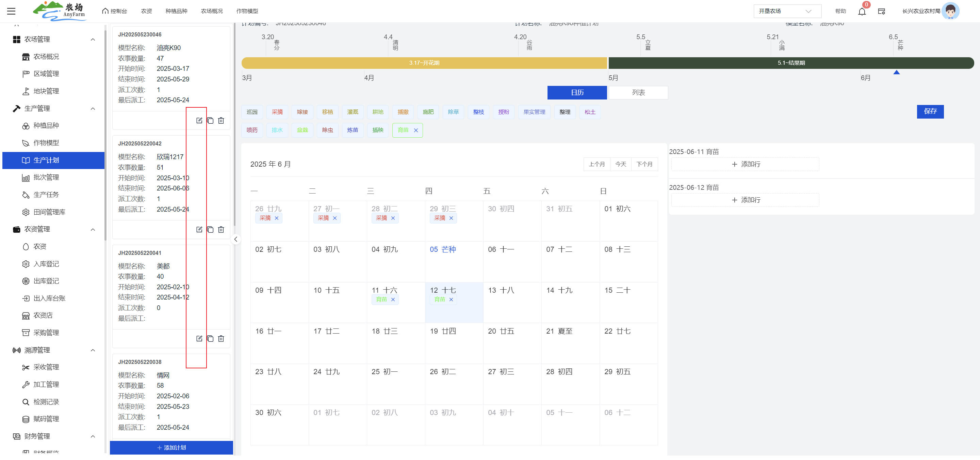Open the notification bell
This screenshot has width=980, height=460.
click(x=862, y=12)
